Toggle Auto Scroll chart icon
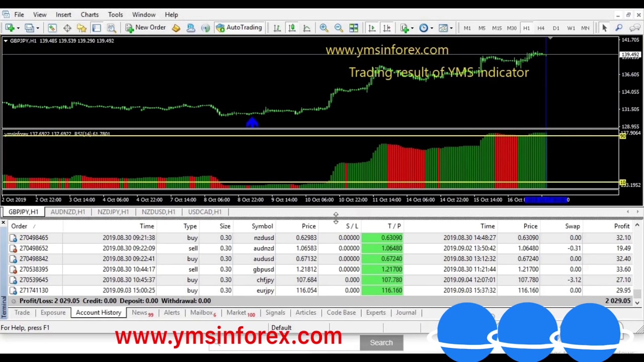 [x=372, y=28]
